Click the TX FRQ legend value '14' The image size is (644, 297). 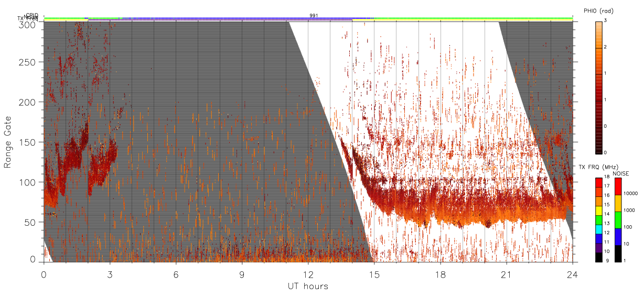coord(607,214)
